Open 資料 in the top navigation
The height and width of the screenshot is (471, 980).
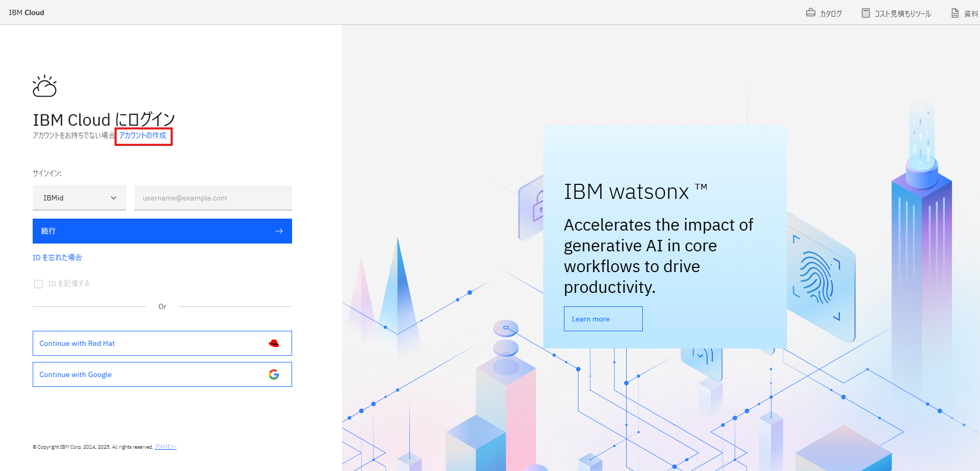[x=970, y=14]
